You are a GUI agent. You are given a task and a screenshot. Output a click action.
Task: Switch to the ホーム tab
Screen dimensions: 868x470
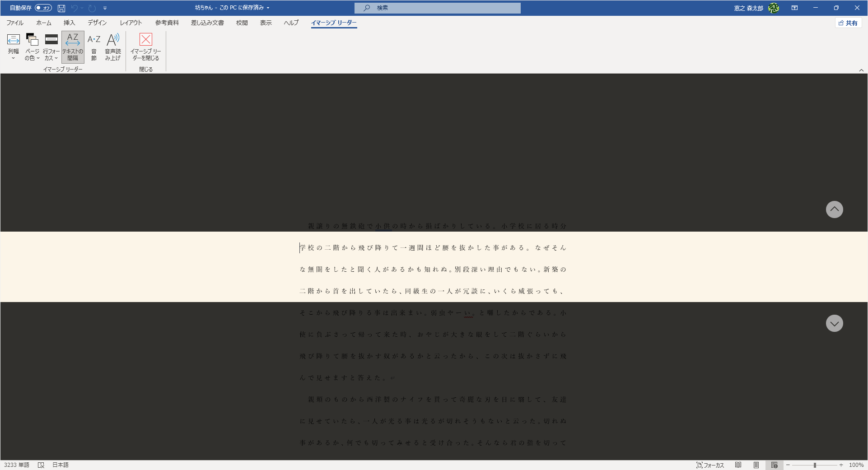[44, 23]
